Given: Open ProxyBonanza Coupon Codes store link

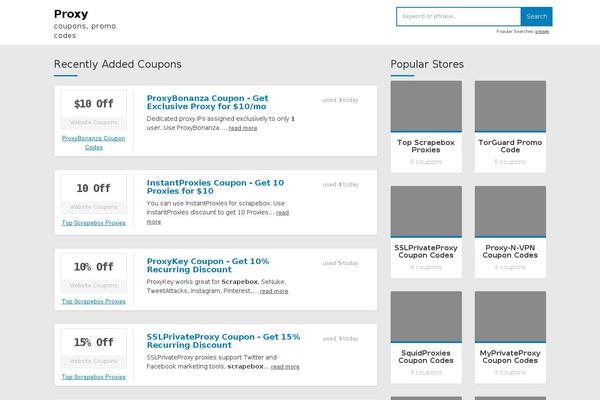Looking at the screenshot, I should pyautogui.click(x=94, y=143).
